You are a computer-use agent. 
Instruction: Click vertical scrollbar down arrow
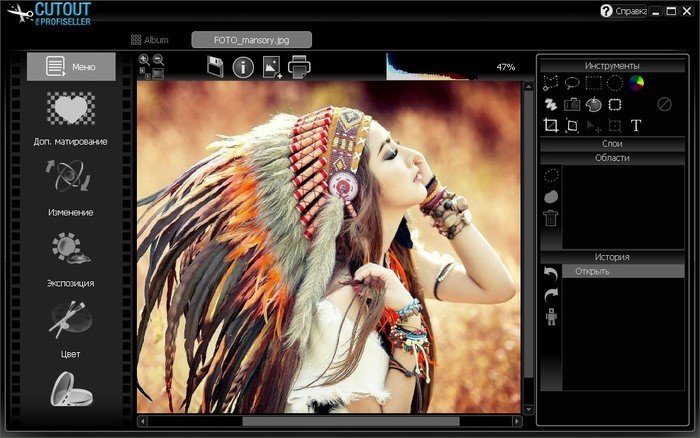[529, 409]
